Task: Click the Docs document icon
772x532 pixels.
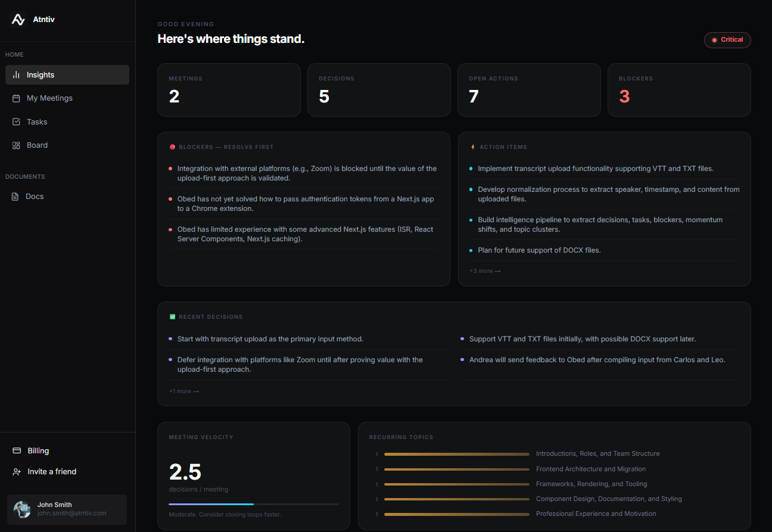Action: [x=17, y=196]
